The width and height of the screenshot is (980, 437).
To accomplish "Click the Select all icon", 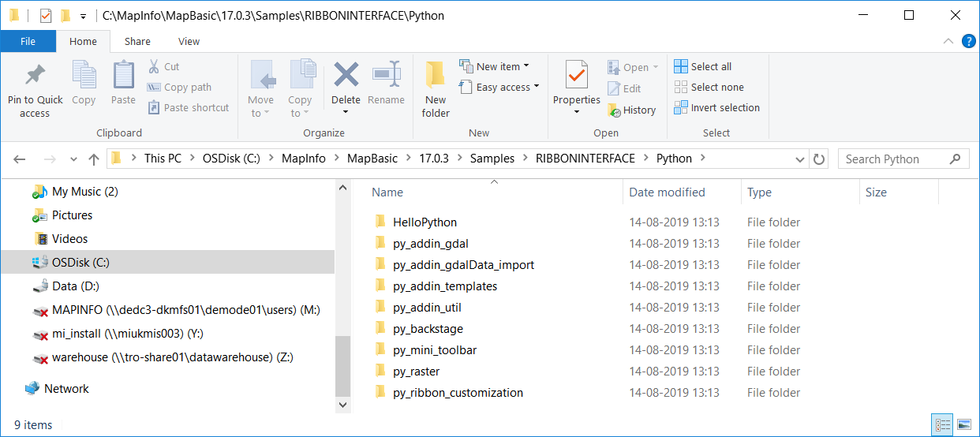I will (x=681, y=66).
